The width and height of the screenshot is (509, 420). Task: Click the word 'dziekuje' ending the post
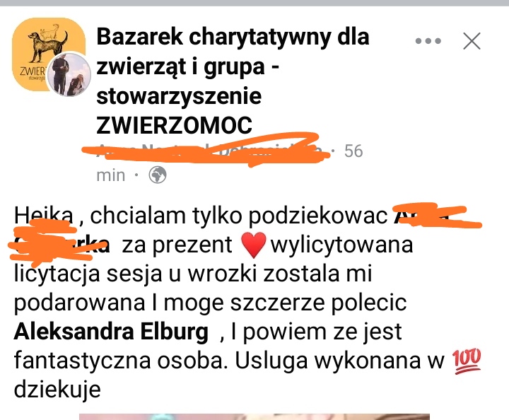pyautogui.click(x=57, y=390)
